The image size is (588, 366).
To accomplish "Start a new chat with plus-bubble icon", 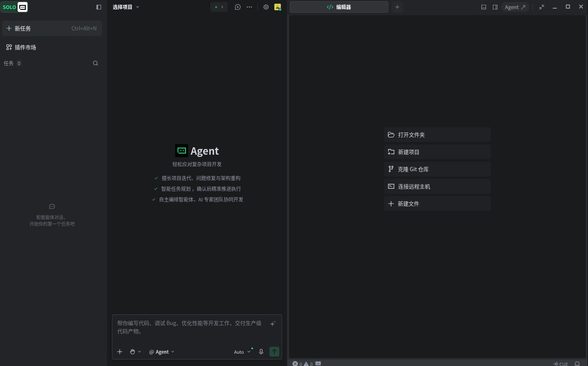I will point(238,7).
